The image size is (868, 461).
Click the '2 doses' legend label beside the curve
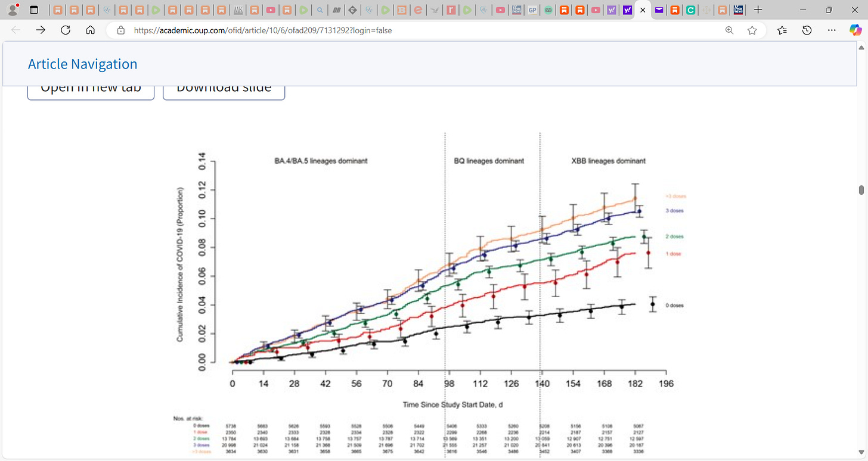[674, 236]
